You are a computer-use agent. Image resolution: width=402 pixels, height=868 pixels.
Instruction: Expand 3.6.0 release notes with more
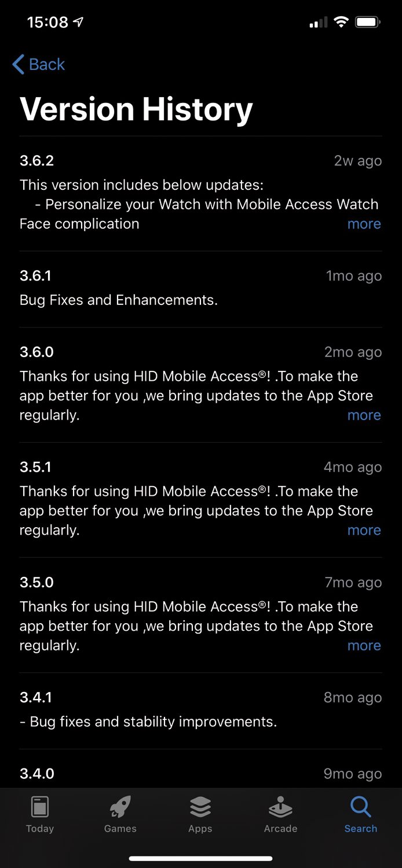click(364, 415)
